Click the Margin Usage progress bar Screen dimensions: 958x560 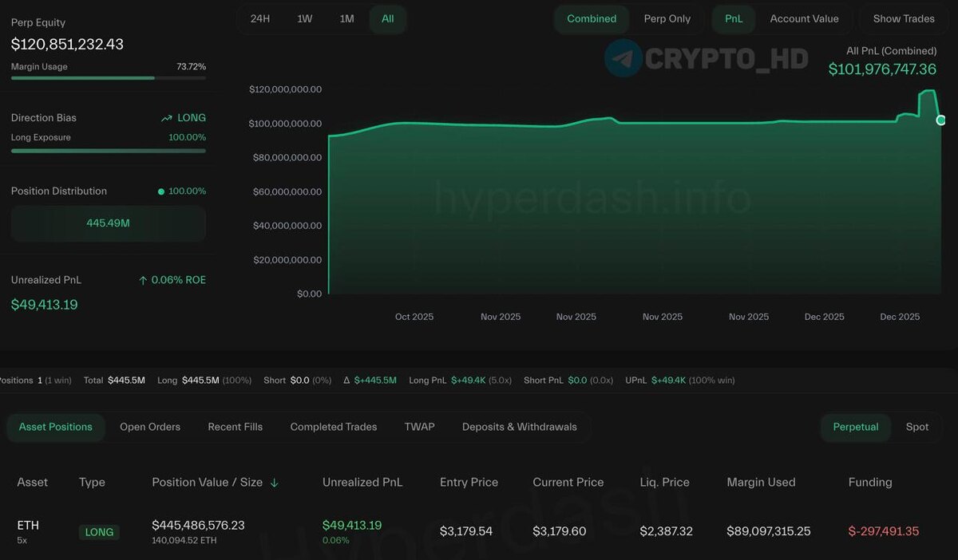click(x=109, y=78)
